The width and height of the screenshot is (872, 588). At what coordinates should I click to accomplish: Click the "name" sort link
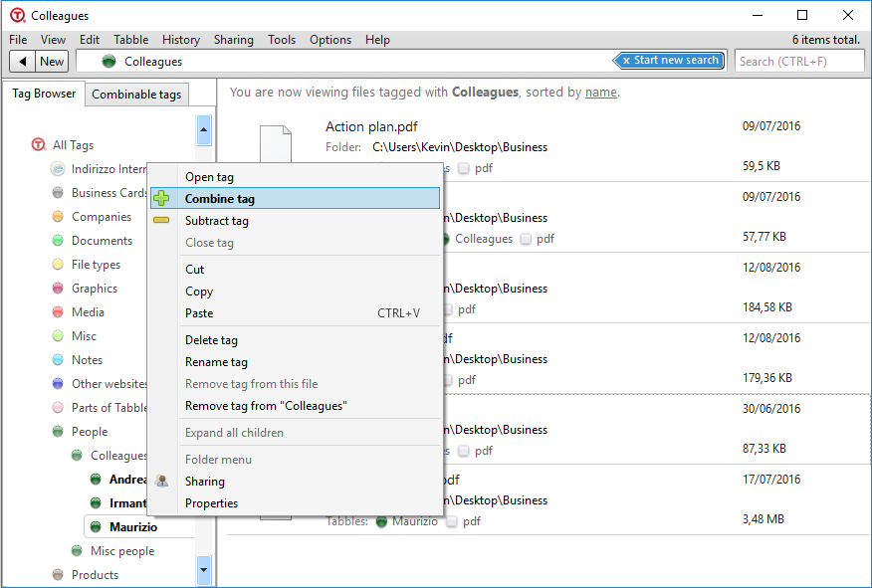(600, 93)
